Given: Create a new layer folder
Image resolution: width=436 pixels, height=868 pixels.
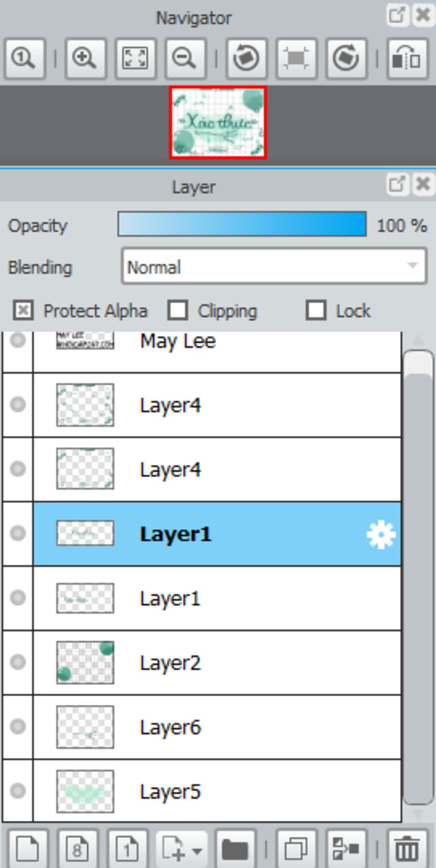Looking at the screenshot, I should click(x=235, y=848).
